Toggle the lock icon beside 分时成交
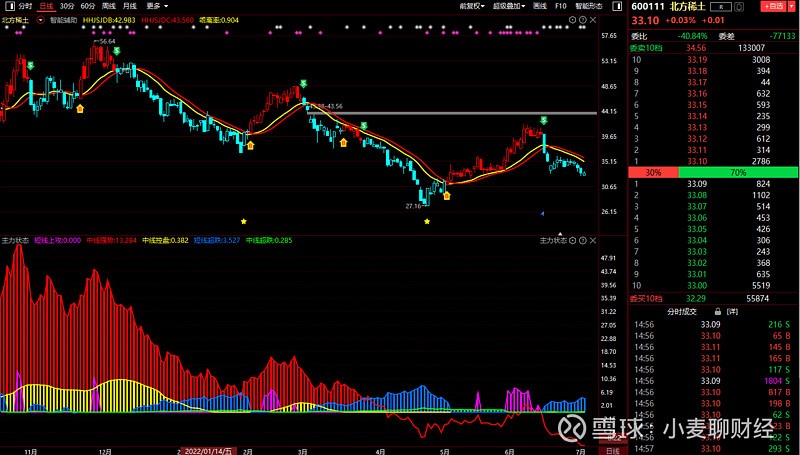Screen dimensions: 800x455 pos(717,312)
